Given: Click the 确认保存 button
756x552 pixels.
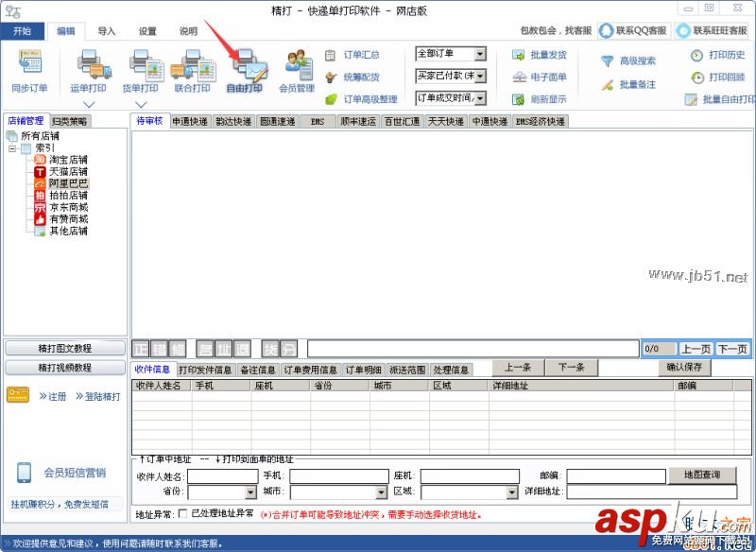Looking at the screenshot, I should pos(684,368).
